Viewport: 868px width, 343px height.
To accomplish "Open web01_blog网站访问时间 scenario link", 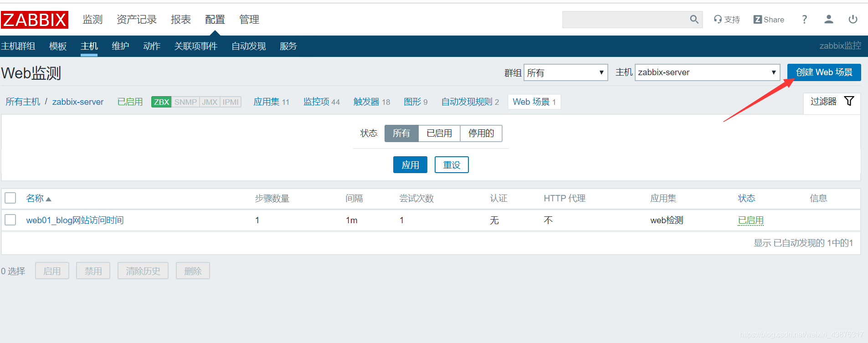I will [75, 220].
